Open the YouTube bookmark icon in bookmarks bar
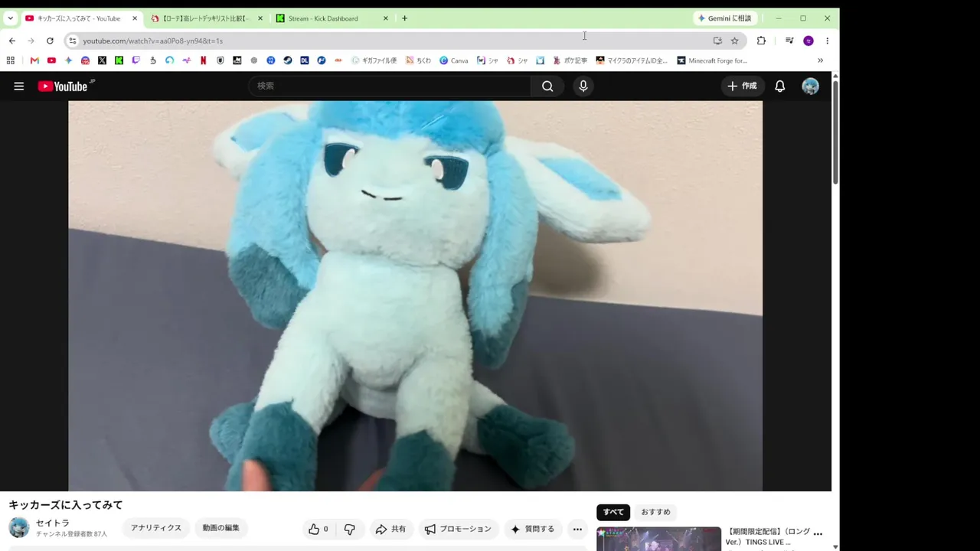 click(51, 60)
